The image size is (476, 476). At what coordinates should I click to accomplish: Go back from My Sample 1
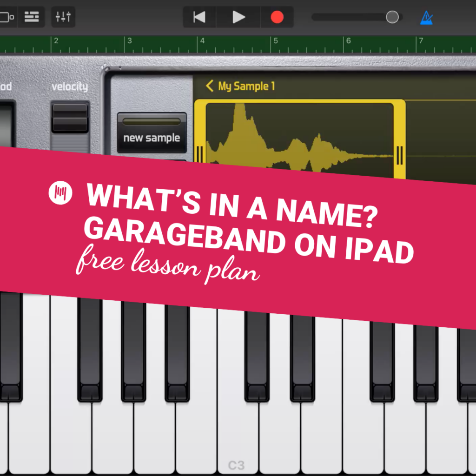click(210, 86)
